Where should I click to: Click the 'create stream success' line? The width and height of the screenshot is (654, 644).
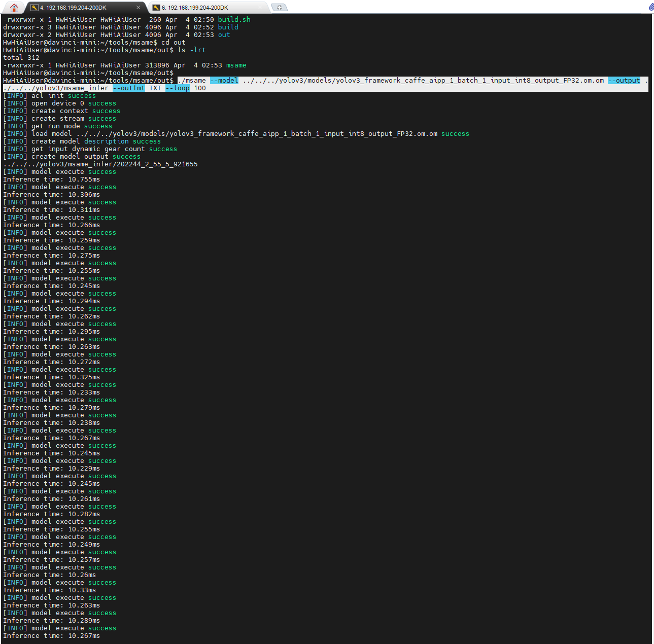click(60, 119)
